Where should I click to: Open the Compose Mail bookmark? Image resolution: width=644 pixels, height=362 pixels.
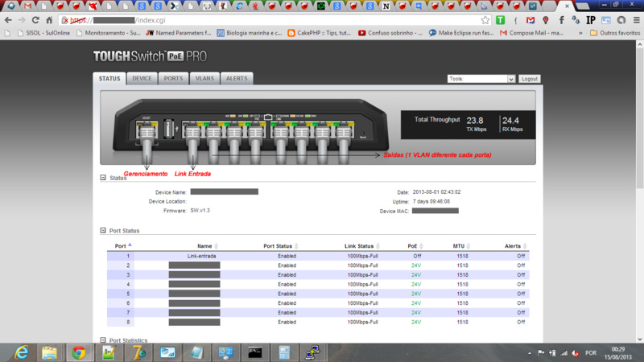click(531, 33)
